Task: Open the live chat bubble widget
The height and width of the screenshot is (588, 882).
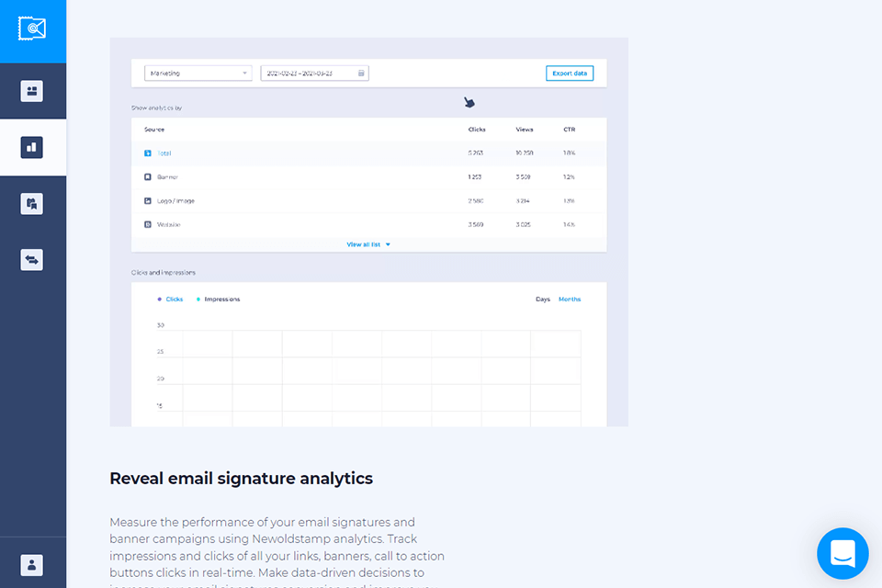Action: pos(842,553)
